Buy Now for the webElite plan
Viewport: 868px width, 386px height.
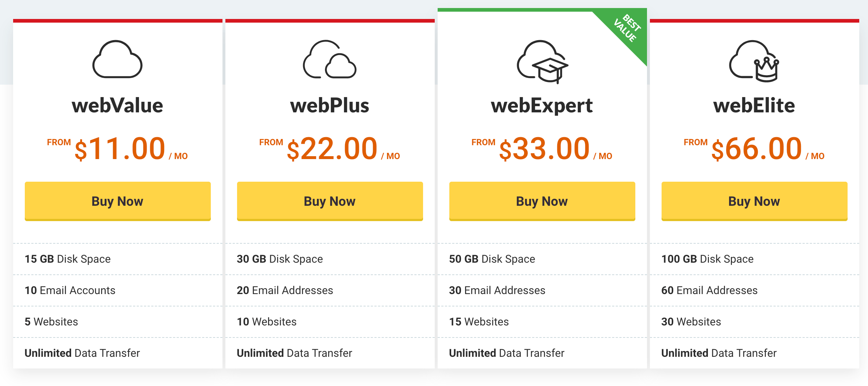[x=753, y=201]
